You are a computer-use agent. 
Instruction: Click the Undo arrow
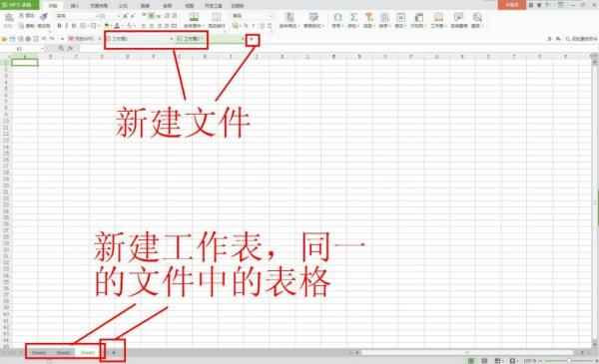click(44, 39)
